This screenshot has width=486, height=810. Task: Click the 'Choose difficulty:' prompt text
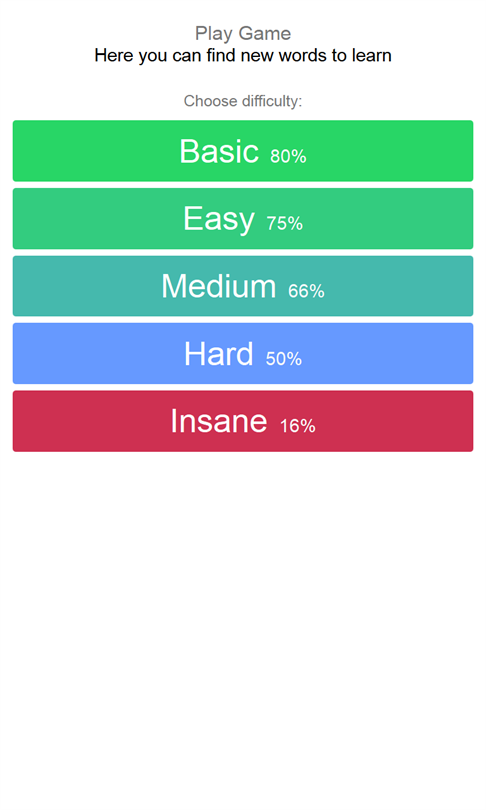(x=243, y=101)
